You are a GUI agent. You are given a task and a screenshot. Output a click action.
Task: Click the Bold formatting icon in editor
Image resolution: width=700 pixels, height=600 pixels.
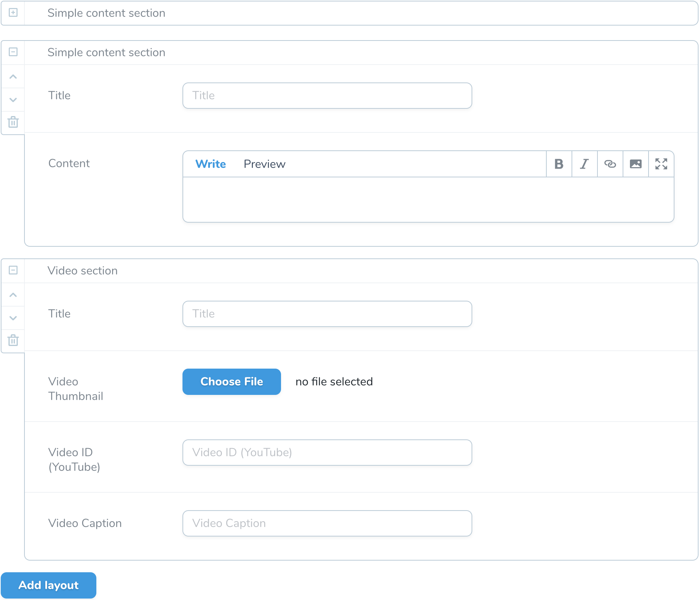coord(559,164)
